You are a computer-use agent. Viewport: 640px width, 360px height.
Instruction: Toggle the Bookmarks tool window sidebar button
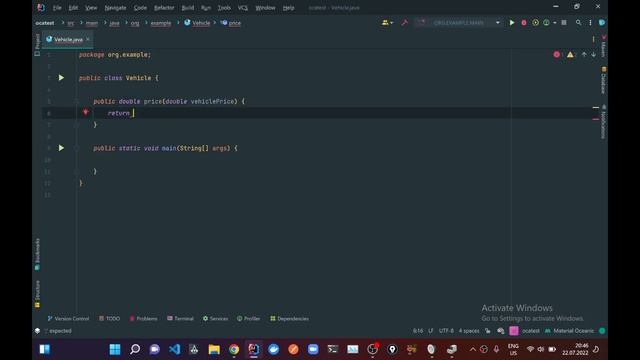tap(37, 254)
